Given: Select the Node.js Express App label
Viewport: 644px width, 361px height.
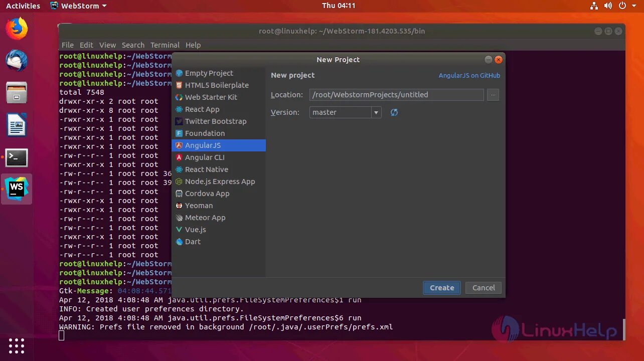Looking at the screenshot, I should pos(220,182).
